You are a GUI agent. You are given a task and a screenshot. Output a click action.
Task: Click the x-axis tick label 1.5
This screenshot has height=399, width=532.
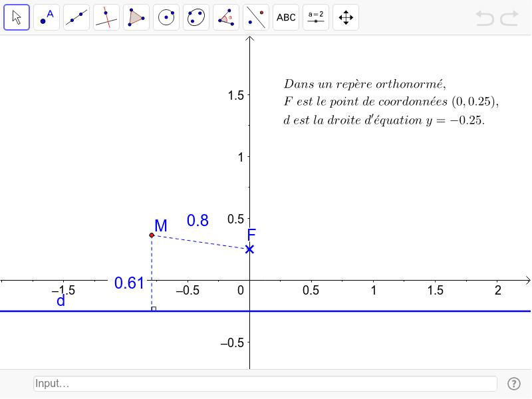click(436, 291)
